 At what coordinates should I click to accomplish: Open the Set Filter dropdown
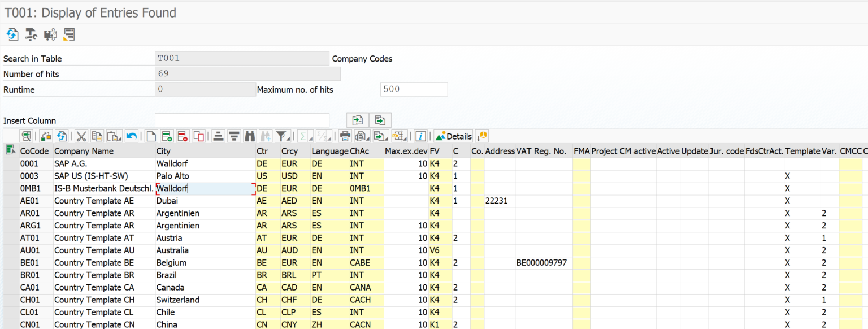[x=289, y=137]
